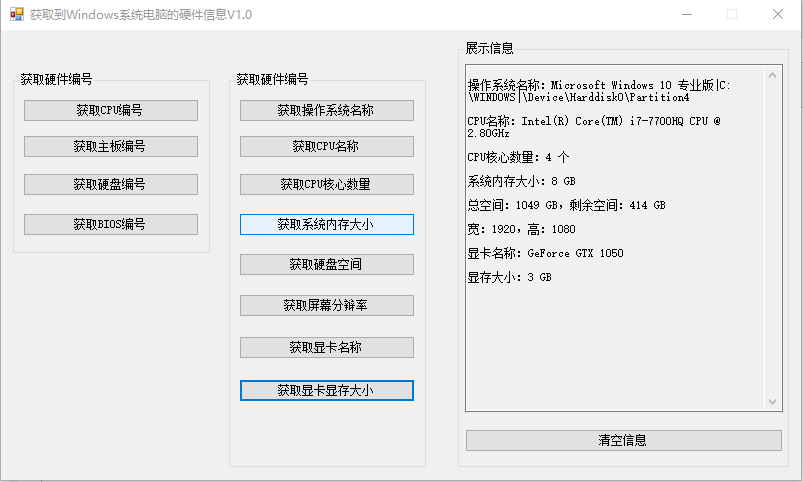
Task: Close the hardware info window
Action: [x=777, y=14]
